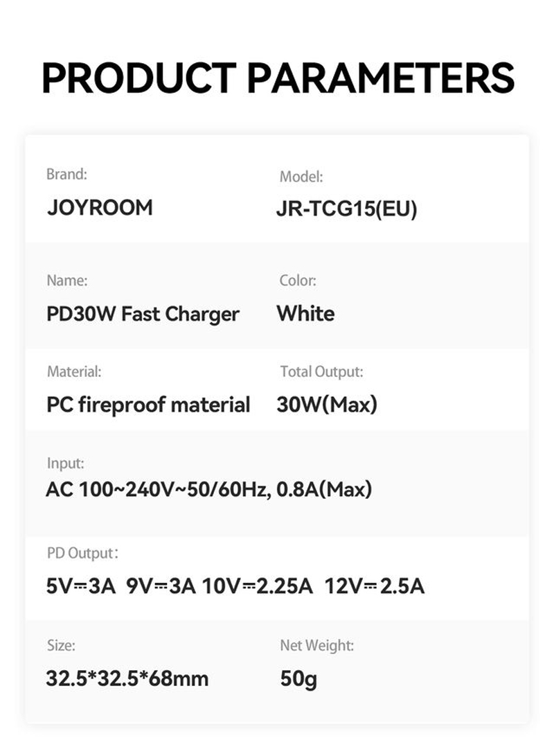Select the Brand label text
The width and height of the screenshot is (554, 756).
[x=66, y=174]
